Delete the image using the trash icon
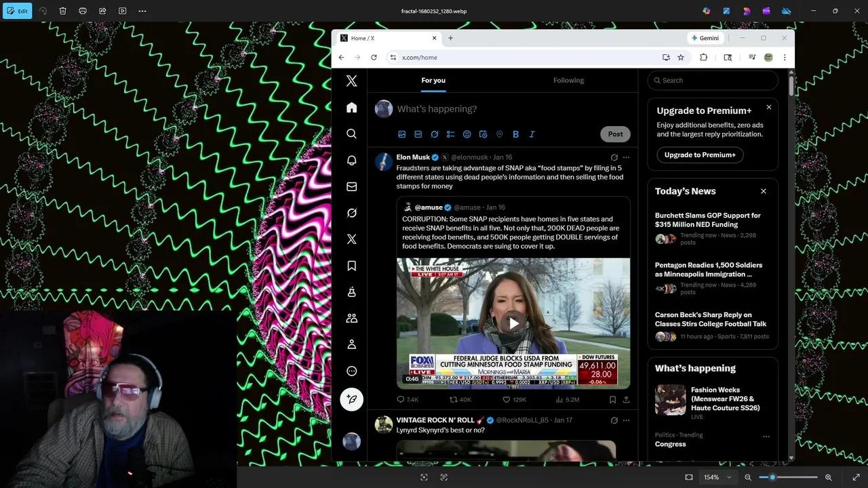The width and height of the screenshot is (868, 488). [x=63, y=11]
